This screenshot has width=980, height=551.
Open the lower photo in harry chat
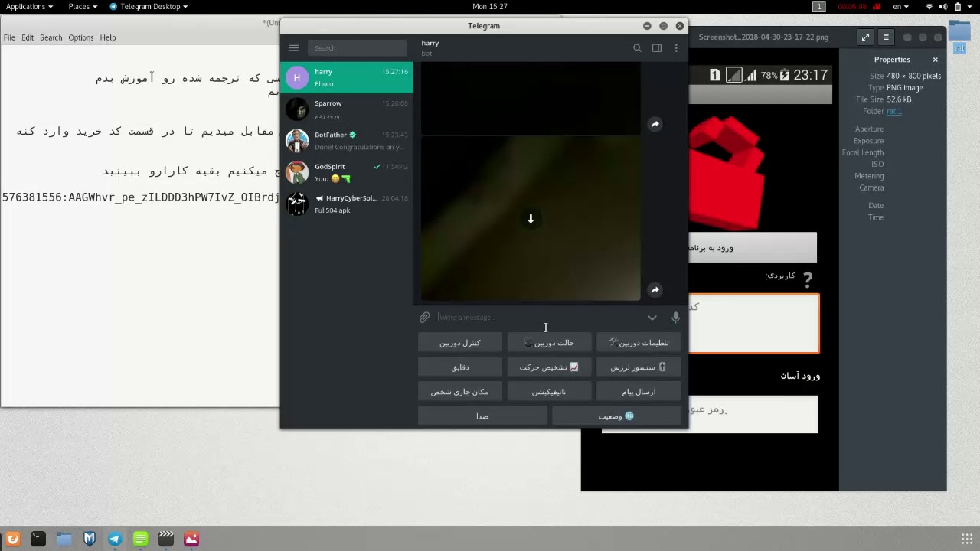[531, 218]
